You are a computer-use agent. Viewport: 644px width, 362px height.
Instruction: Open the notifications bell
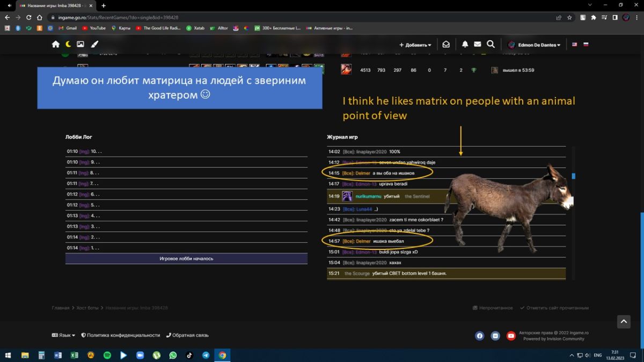tap(465, 45)
